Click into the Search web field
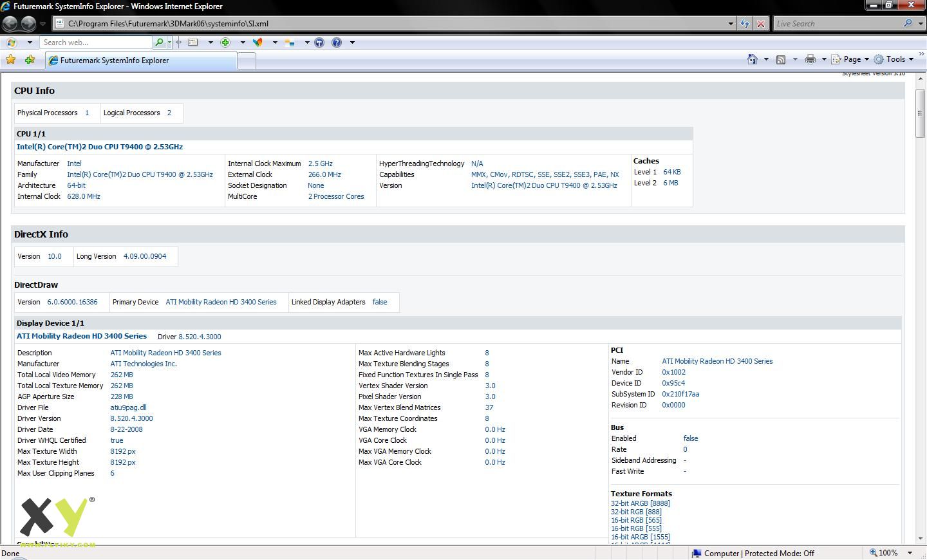Image resolution: width=927 pixels, height=560 pixels. click(x=95, y=42)
